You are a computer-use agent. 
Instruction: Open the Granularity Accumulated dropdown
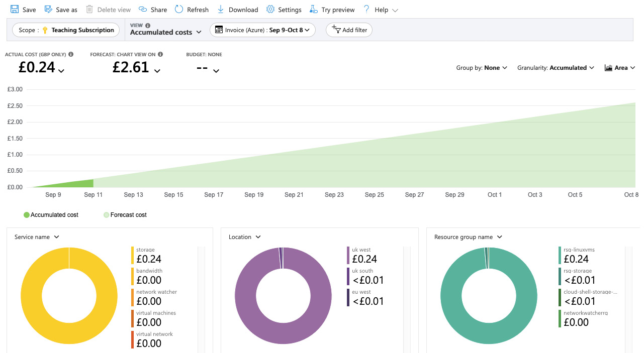tap(556, 68)
